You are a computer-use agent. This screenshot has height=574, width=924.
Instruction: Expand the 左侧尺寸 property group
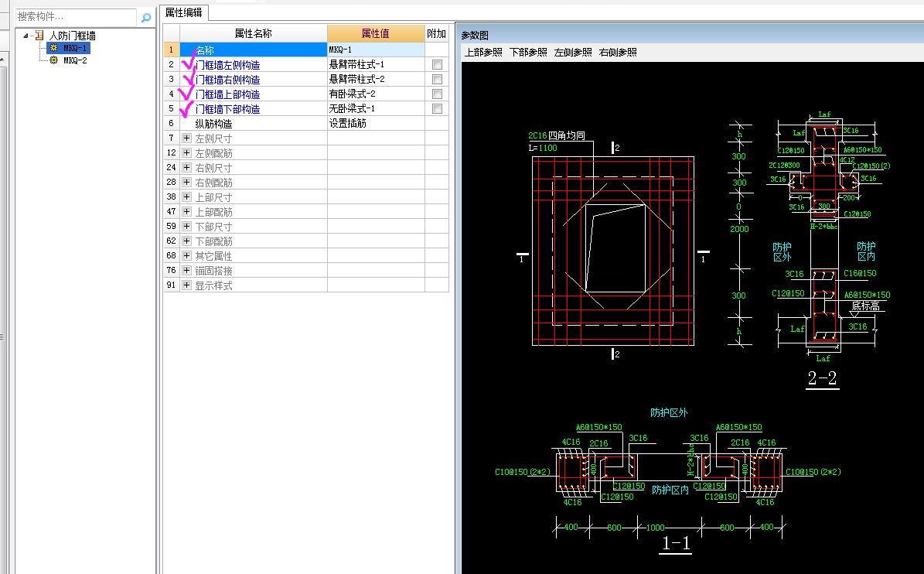[187, 138]
